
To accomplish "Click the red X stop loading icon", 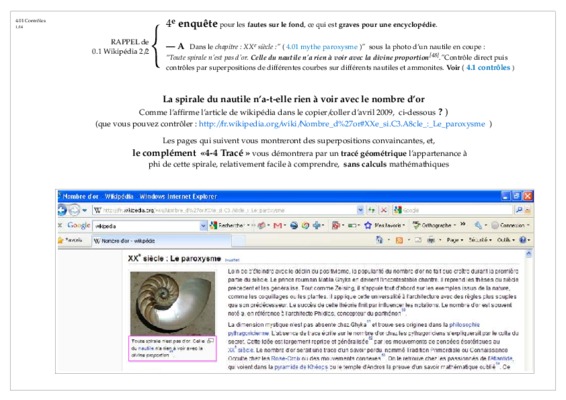I will pyautogui.click(x=384, y=210).
